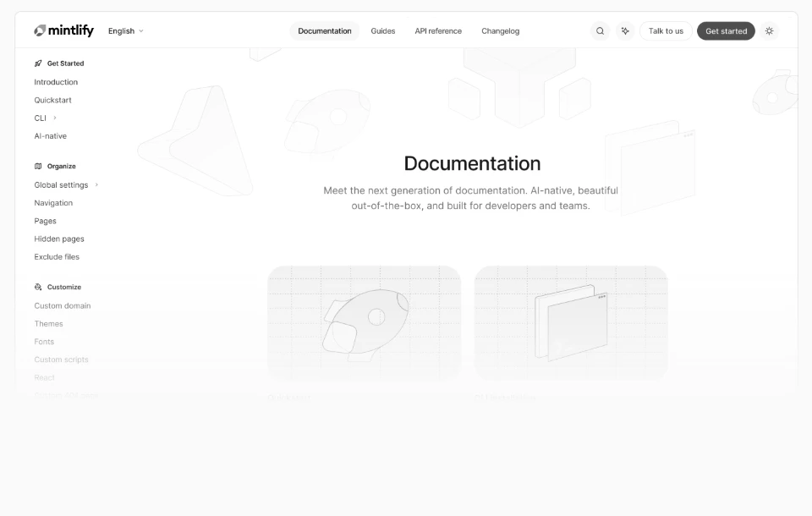Screen dimensions: 812x516
Task: Open the Fonts sidebar link
Action: click(x=44, y=342)
